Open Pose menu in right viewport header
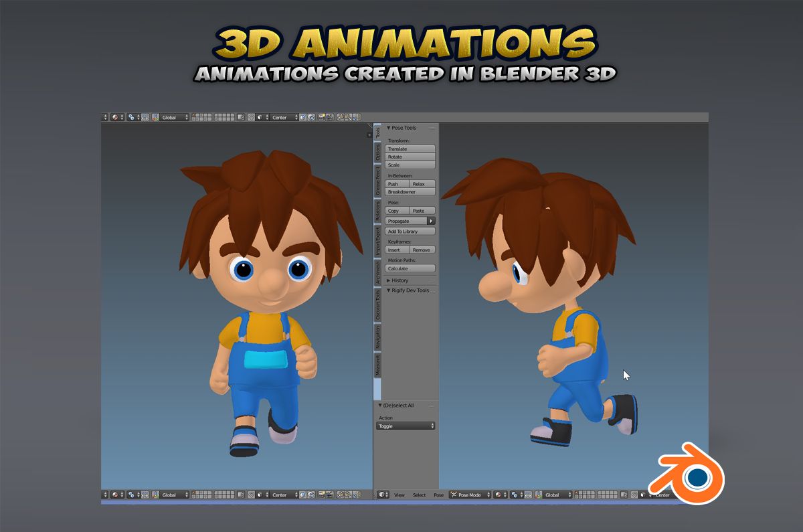 (438, 495)
